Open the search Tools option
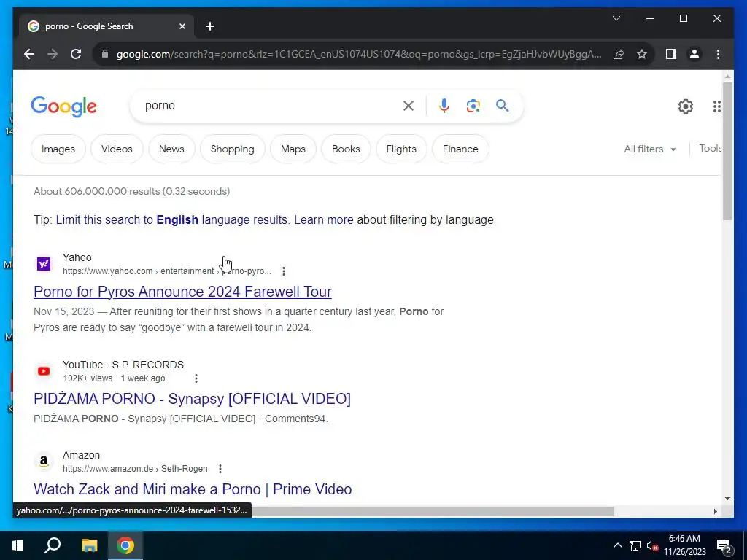747x560 pixels. [710, 149]
